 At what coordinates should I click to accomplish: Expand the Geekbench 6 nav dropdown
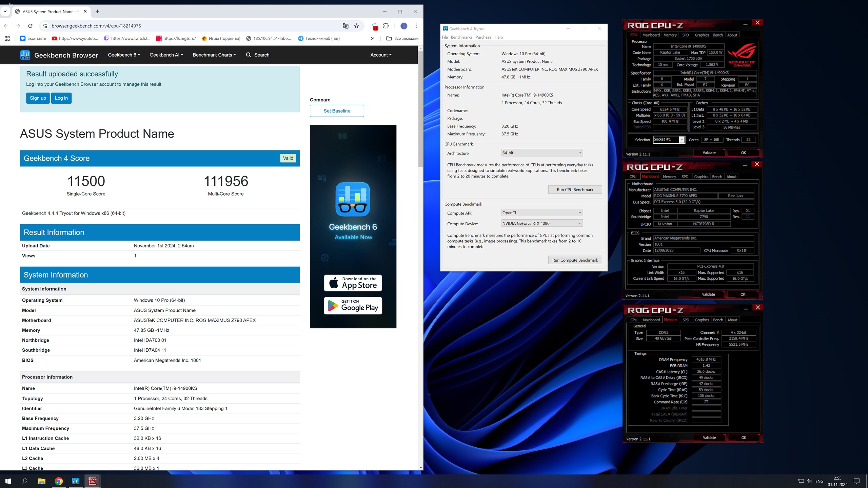click(x=124, y=55)
